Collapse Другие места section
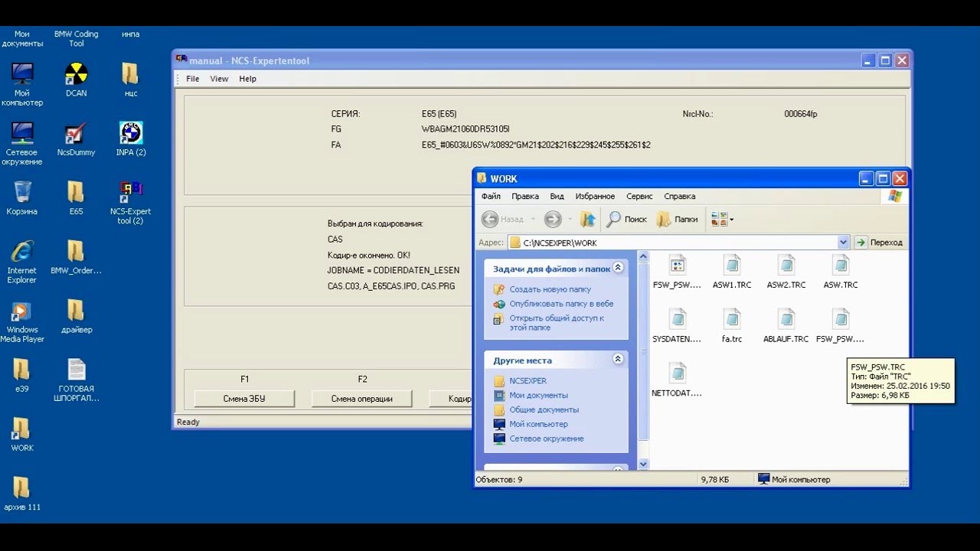 619,359
